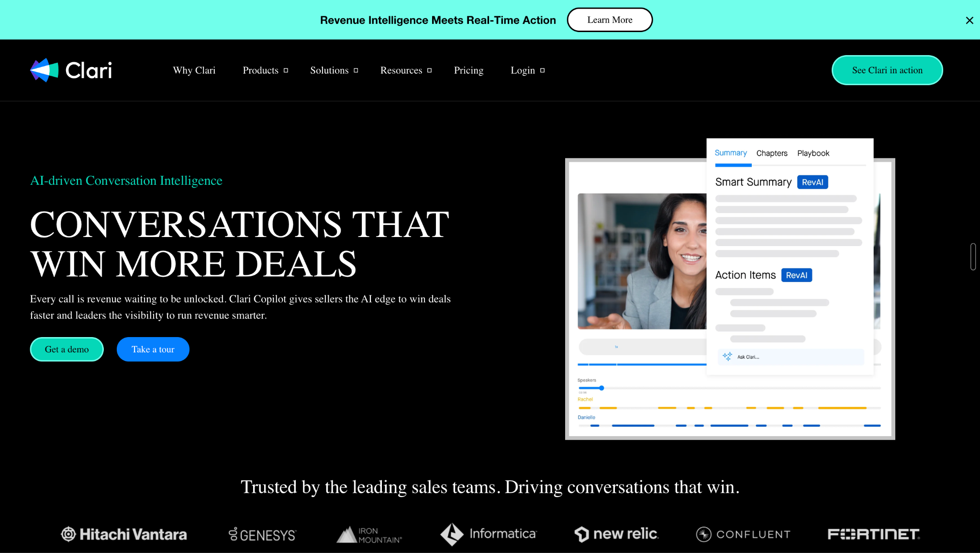Click the Confluent logo
Image resolution: width=980 pixels, height=553 pixels.
[x=743, y=534]
